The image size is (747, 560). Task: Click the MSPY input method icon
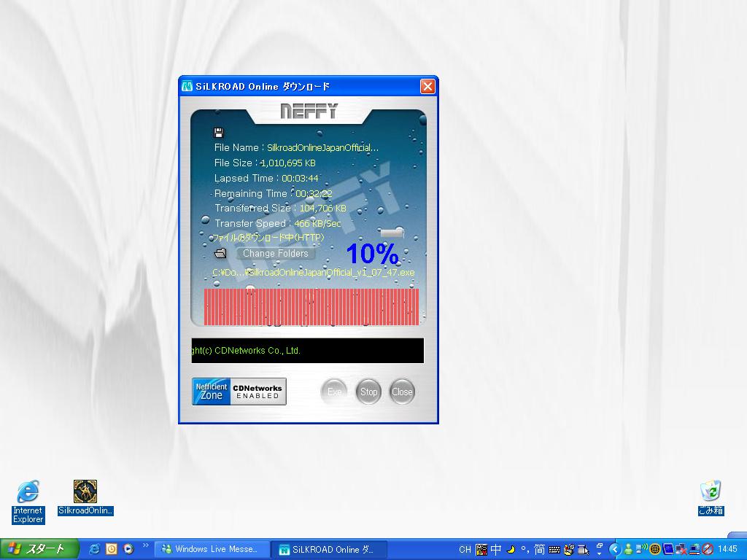481,550
